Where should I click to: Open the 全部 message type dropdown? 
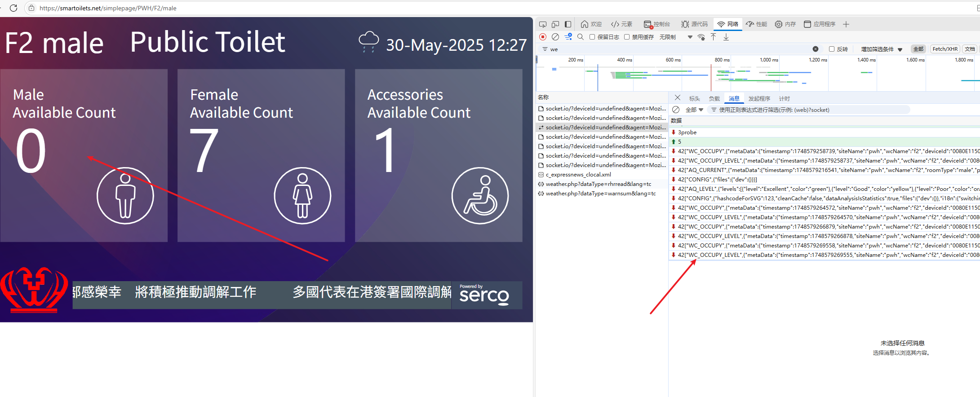coord(694,110)
